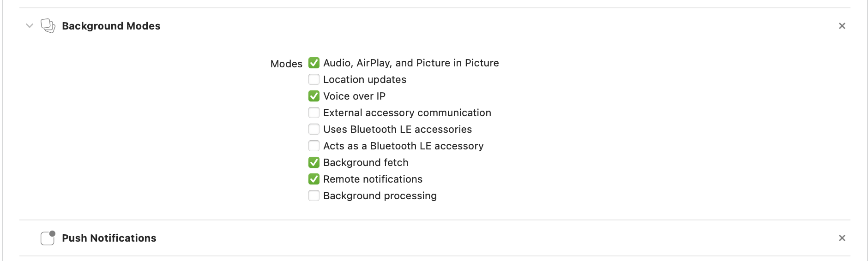
Task: Enable Background processing mode
Action: tap(314, 196)
